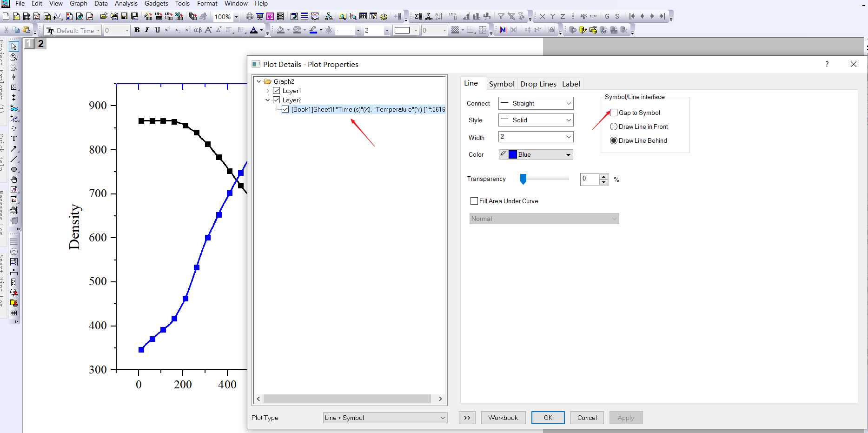Select the Line drawing tool

(x=14, y=159)
